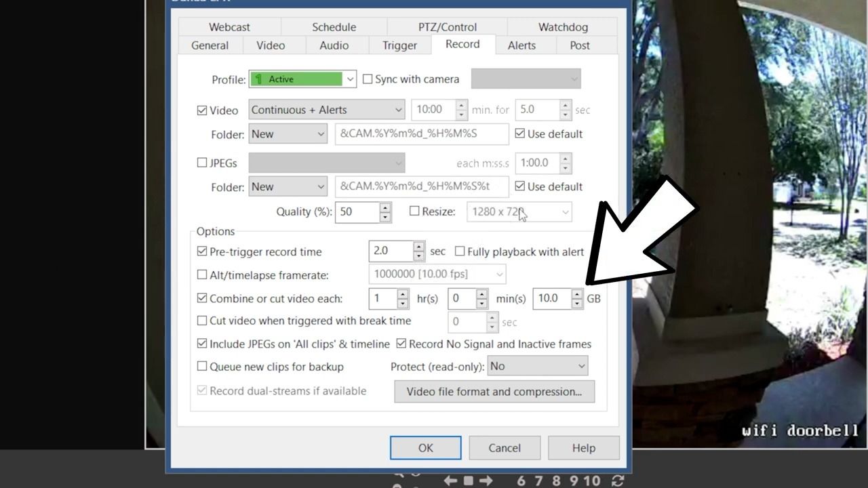The width and height of the screenshot is (868, 488).
Task: Toggle the Sync with camera checkbox
Action: point(368,79)
